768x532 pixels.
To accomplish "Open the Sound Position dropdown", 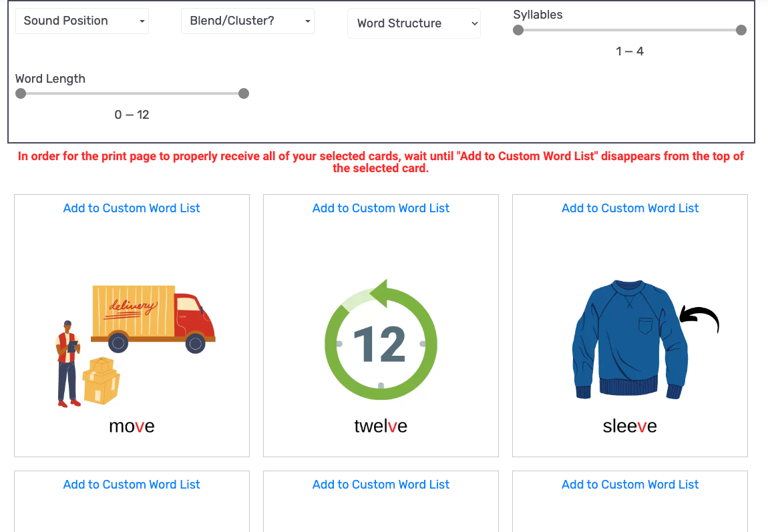I will [x=81, y=21].
